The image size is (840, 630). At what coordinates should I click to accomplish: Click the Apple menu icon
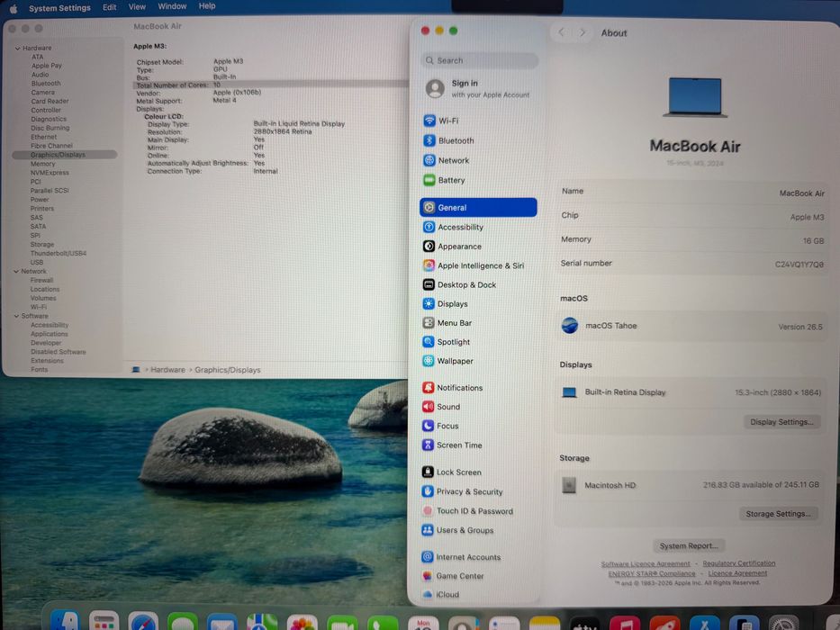(14, 8)
